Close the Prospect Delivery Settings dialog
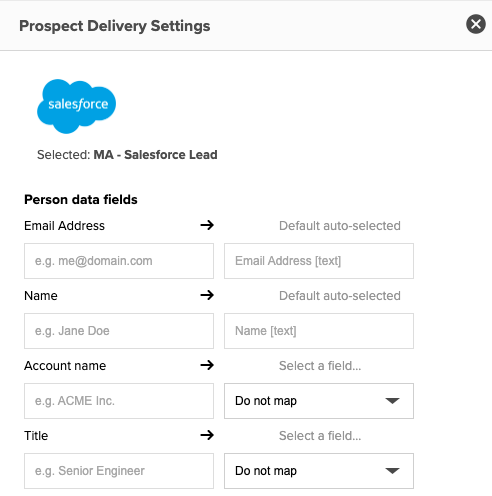 tap(476, 24)
